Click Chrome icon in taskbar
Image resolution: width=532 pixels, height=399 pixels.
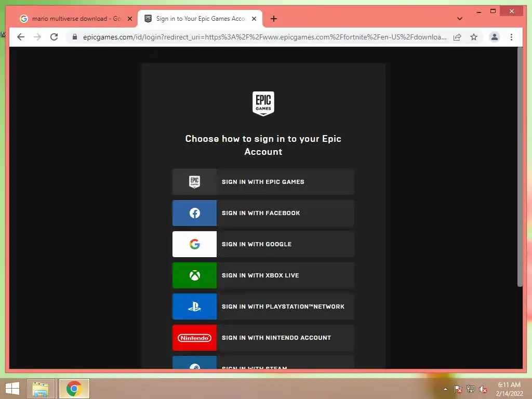74,389
